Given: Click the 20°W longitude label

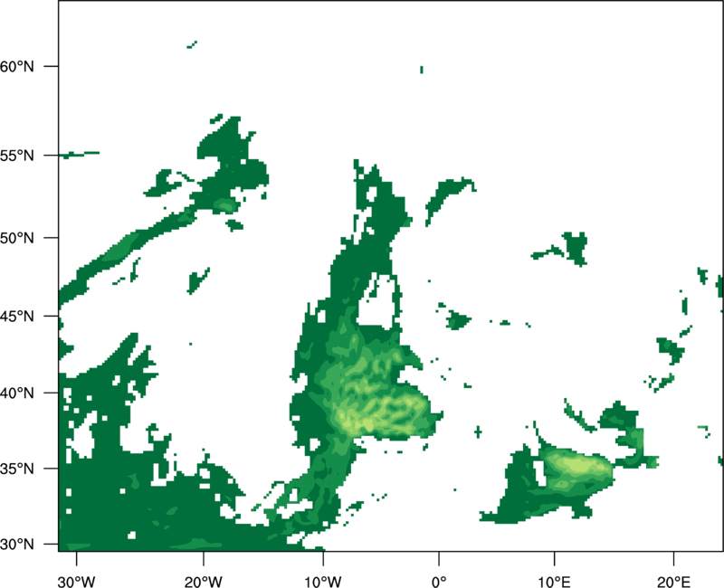Looking at the screenshot, I should [203, 582].
